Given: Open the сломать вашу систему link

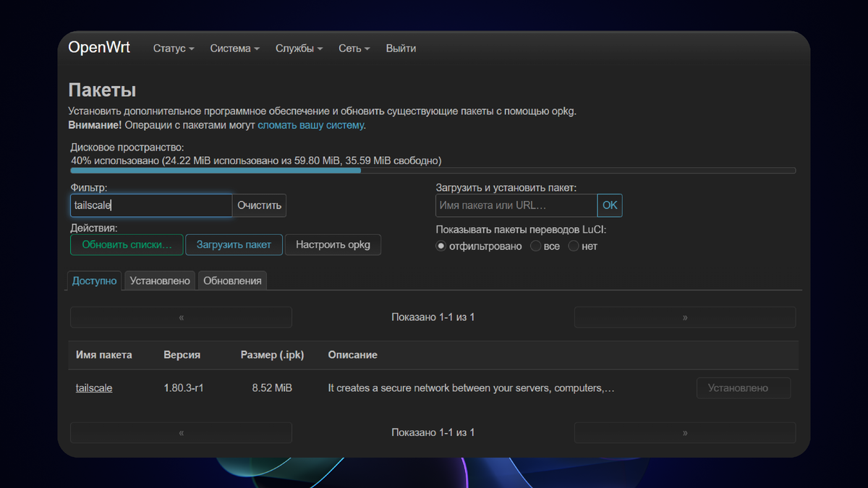Looking at the screenshot, I should (311, 125).
